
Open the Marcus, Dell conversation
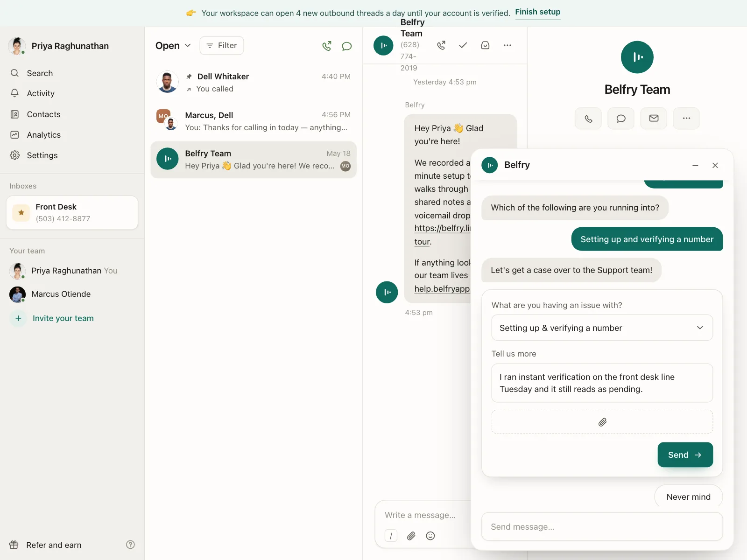click(x=254, y=121)
